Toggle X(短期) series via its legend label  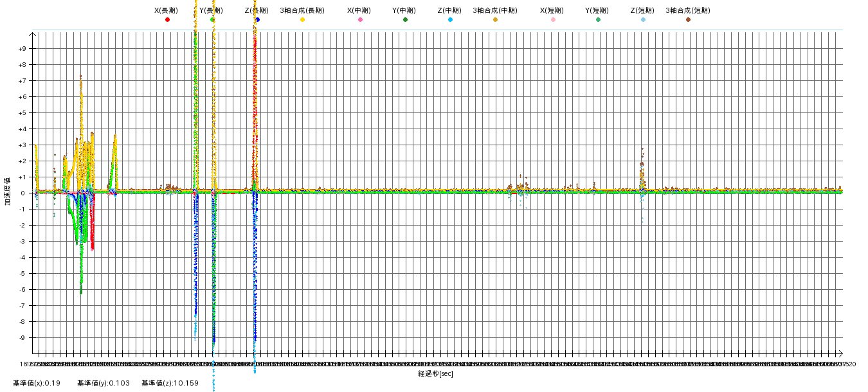[x=552, y=10]
